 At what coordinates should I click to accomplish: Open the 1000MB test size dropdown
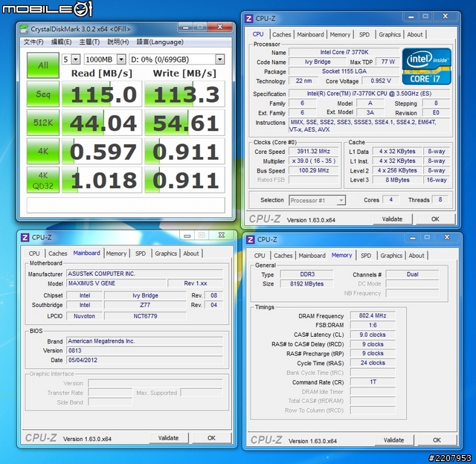[x=105, y=59]
